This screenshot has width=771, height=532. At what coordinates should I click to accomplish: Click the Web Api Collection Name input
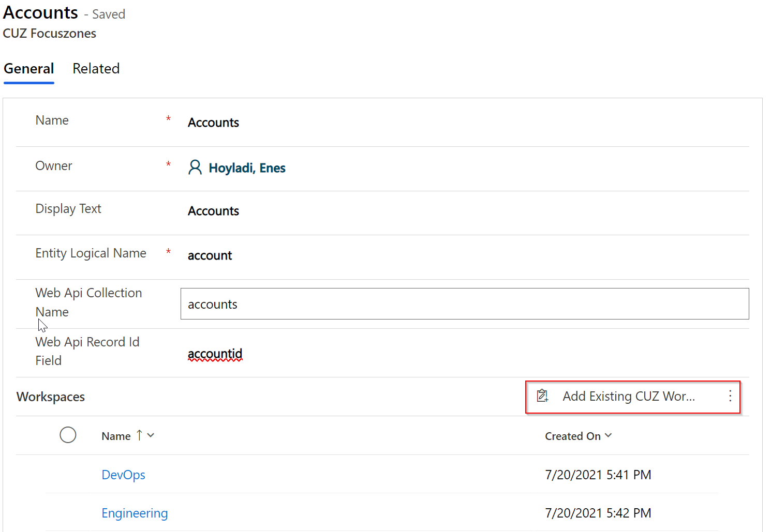[x=464, y=304]
